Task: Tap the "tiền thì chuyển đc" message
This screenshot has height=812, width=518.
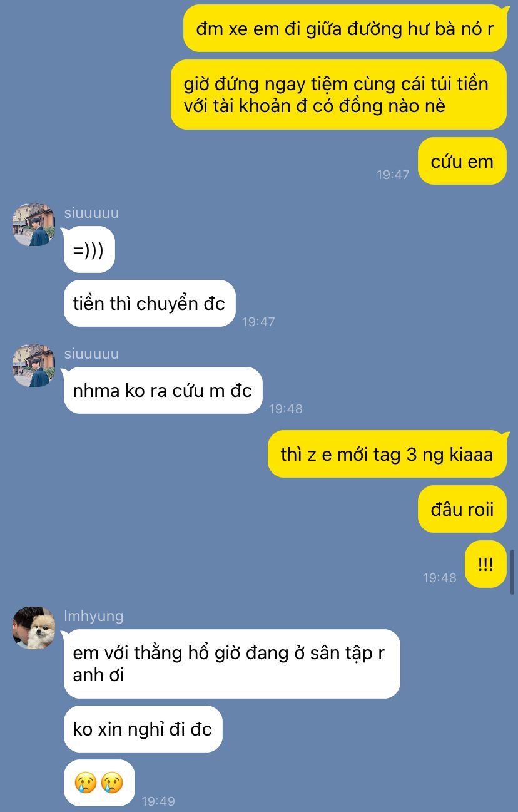Action: click(x=149, y=304)
